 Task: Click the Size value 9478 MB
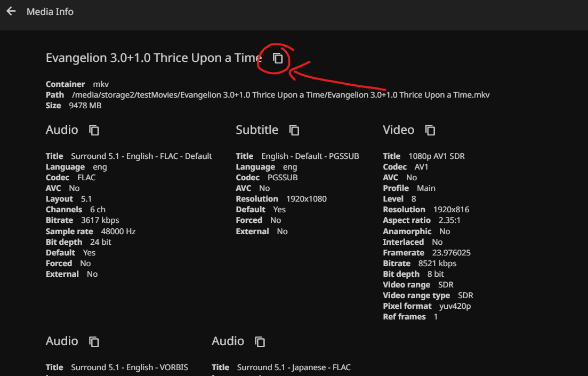[x=85, y=106]
